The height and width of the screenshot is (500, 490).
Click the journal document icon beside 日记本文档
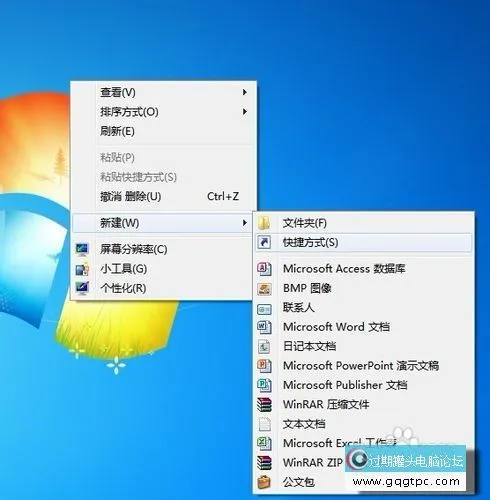(264, 346)
